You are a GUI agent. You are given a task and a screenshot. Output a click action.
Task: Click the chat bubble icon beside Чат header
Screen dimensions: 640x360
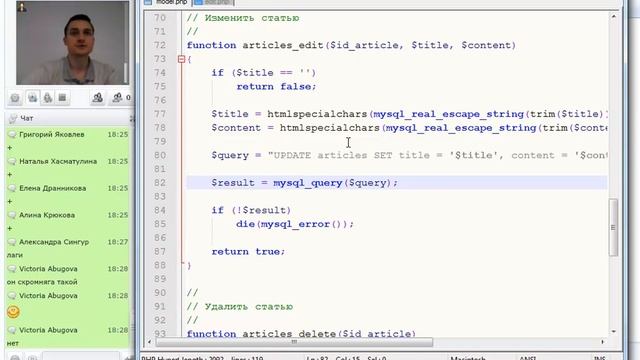pyautogui.click(x=13, y=118)
